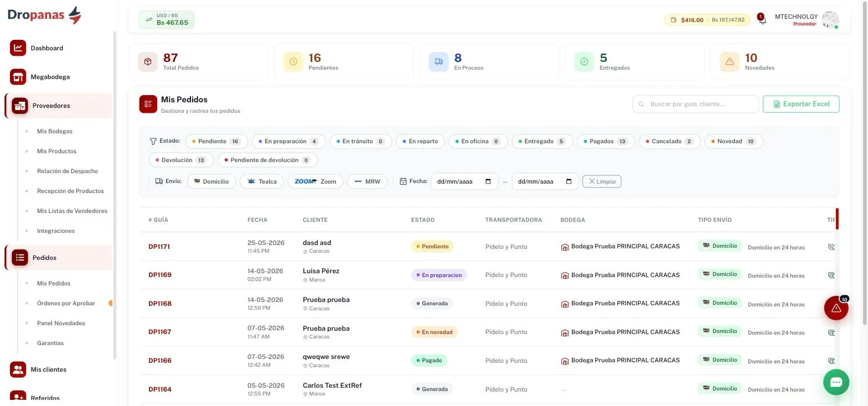Click the Pendientes clock icon

tap(293, 62)
